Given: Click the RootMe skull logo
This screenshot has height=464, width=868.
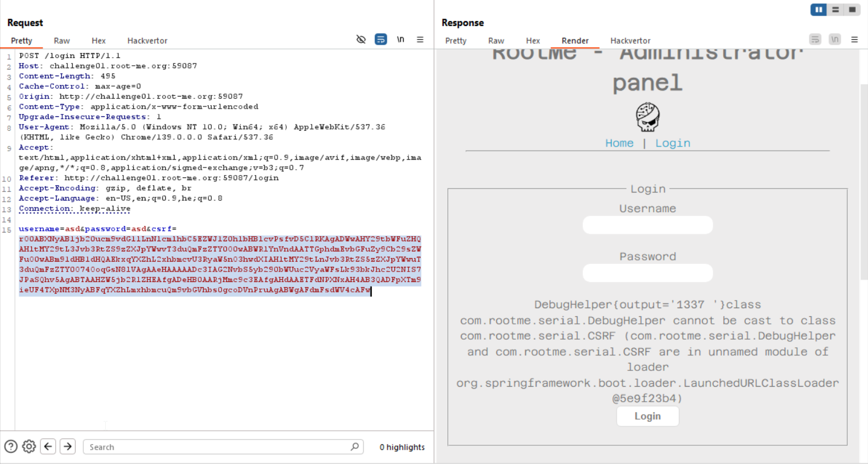Looking at the screenshot, I should click(647, 117).
